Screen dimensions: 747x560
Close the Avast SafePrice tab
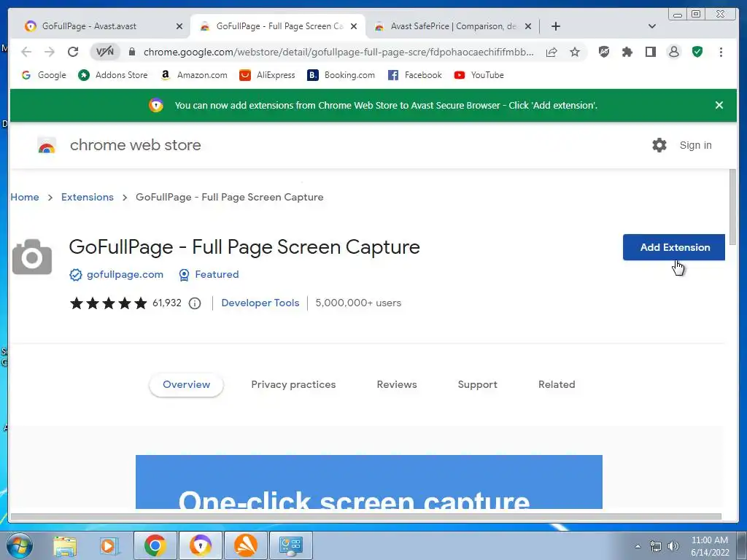(528, 26)
